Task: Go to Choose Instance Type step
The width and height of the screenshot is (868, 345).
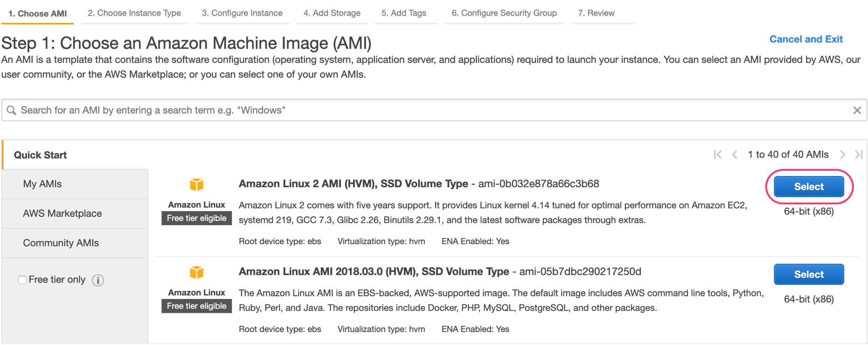Action: coord(134,13)
